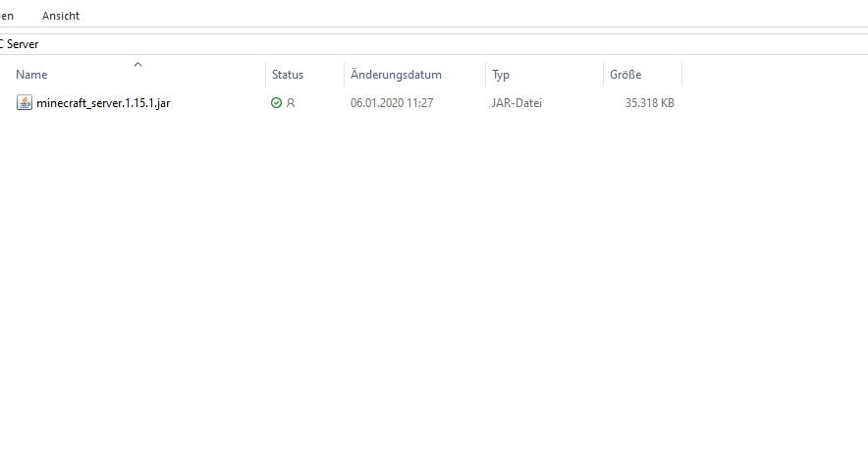Click empty space in the file list to deselect
868x458 pixels.
pyautogui.click(x=432, y=295)
